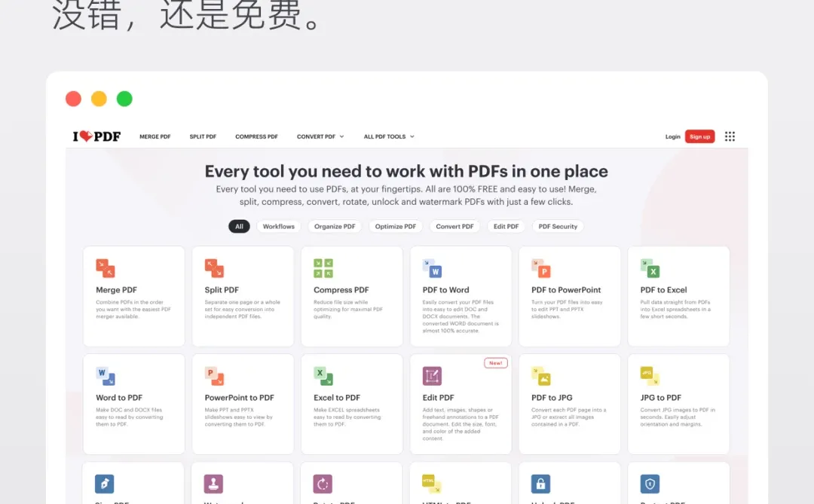Screen dimensions: 814x504
Task: Click the blue pen Sign PDF icon
Action: [104, 484]
